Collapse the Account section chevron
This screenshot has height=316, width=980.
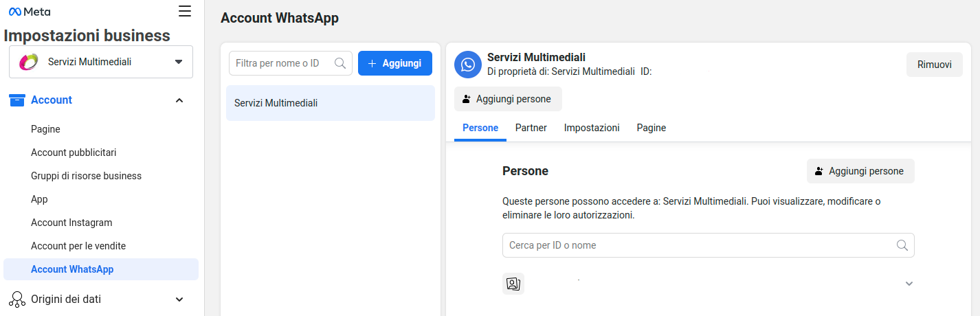(179, 100)
